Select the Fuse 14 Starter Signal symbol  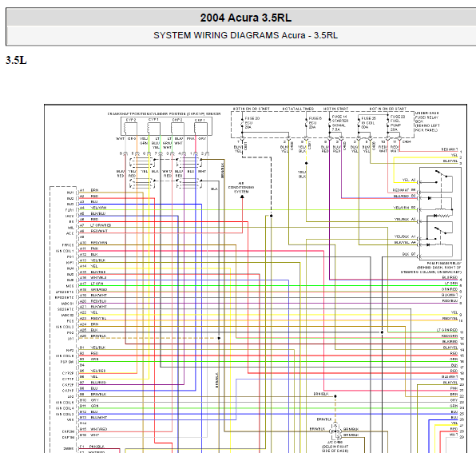point(330,123)
